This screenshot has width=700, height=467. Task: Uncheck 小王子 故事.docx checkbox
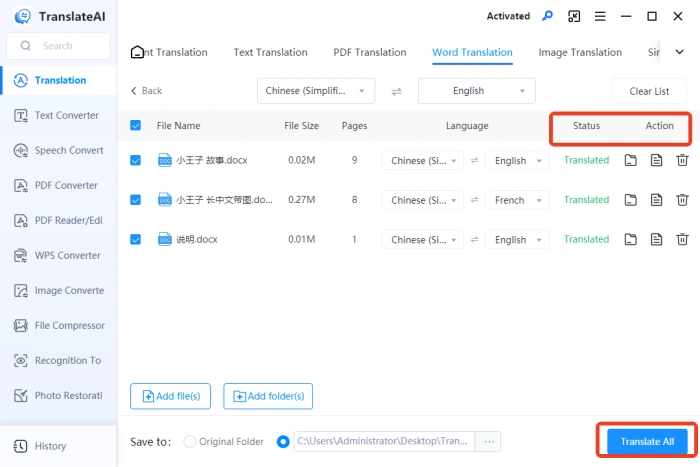[x=135, y=160]
